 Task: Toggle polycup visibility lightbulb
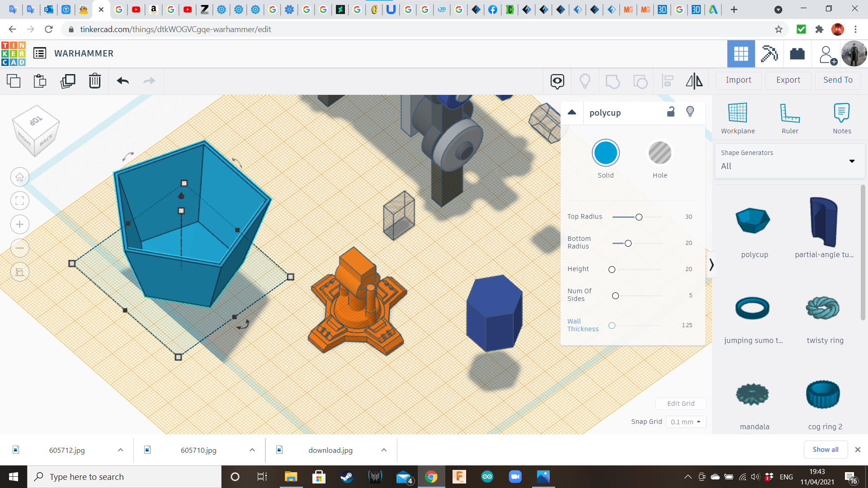(x=690, y=112)
